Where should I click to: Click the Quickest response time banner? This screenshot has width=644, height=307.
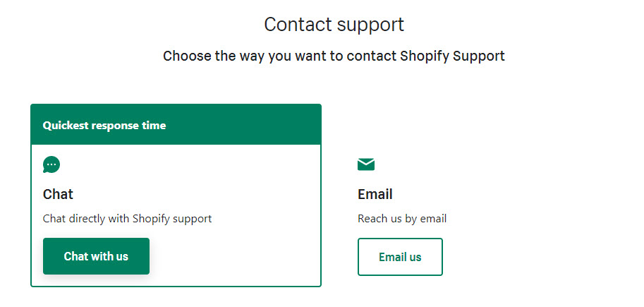coord(176,125)
